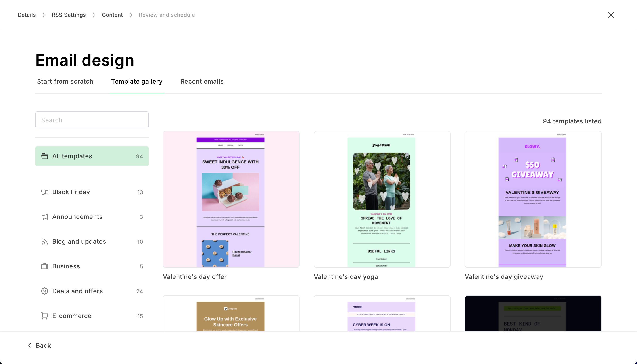This screenshot has height=364, width=637.
Task: Click the Deals and offers badge icon
Action: [x=44, y=291]
